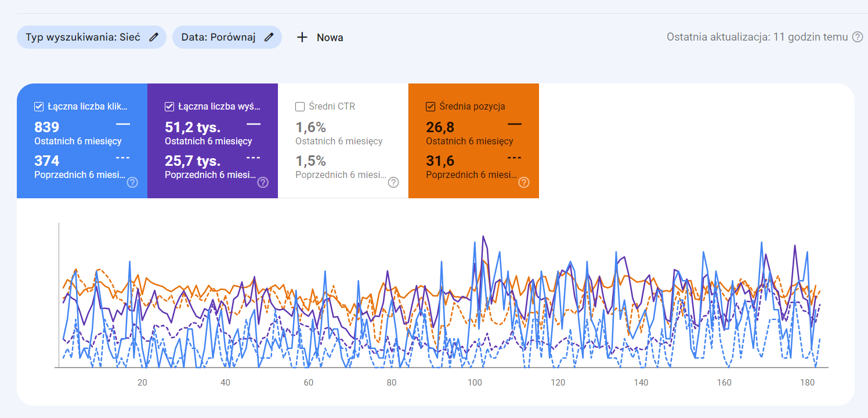Click the x-axis label 160

724,383
